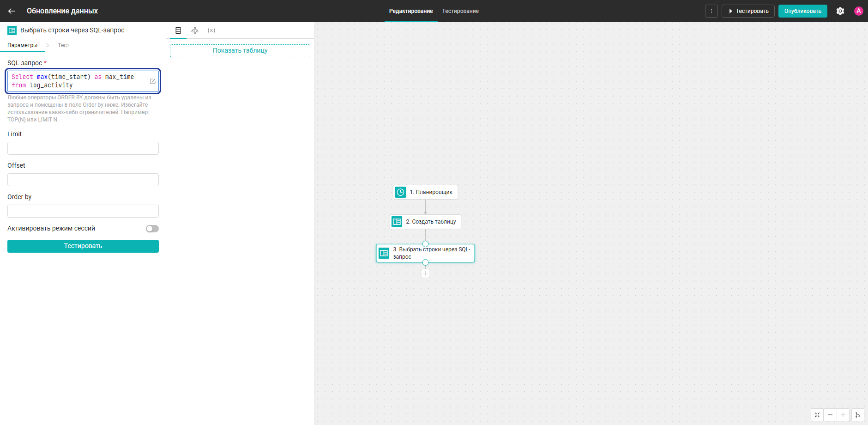Click the Опубликовать button
Image resolution: width=868 pixels, height=425 pixels.
click(803, 11)
